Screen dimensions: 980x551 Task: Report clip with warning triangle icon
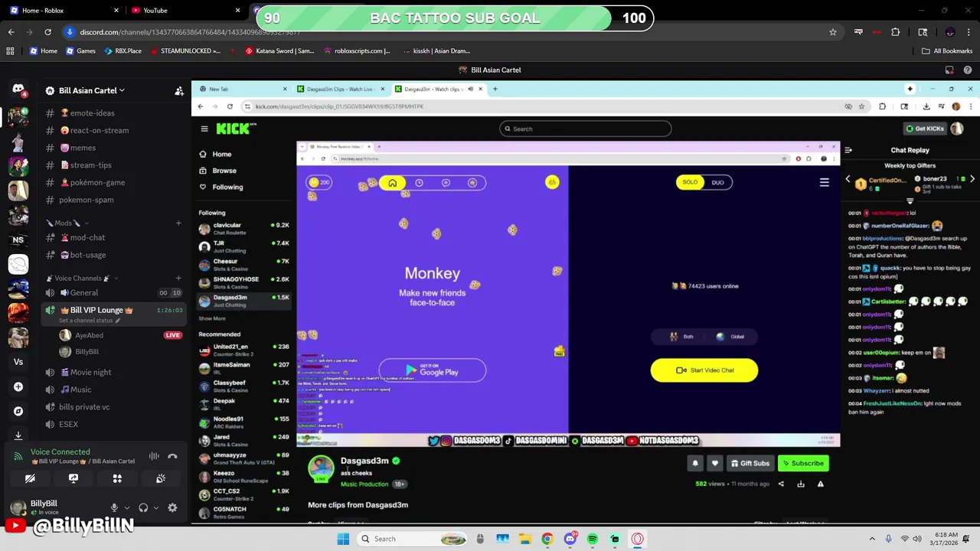pyautogui.click(x=821, y=484)
